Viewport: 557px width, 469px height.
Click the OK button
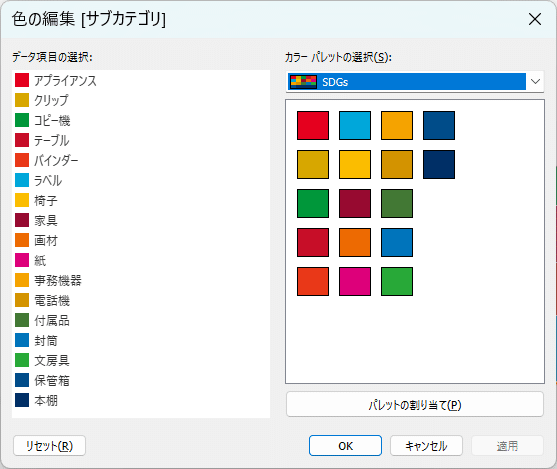[x=345, y=446]
